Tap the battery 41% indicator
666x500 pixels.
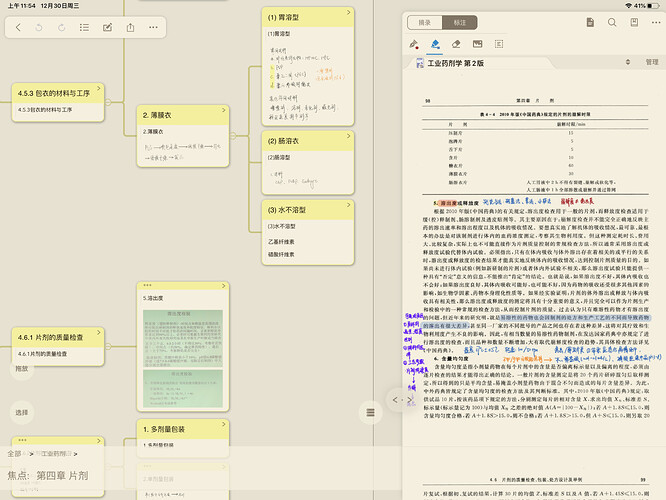point(646,6)
